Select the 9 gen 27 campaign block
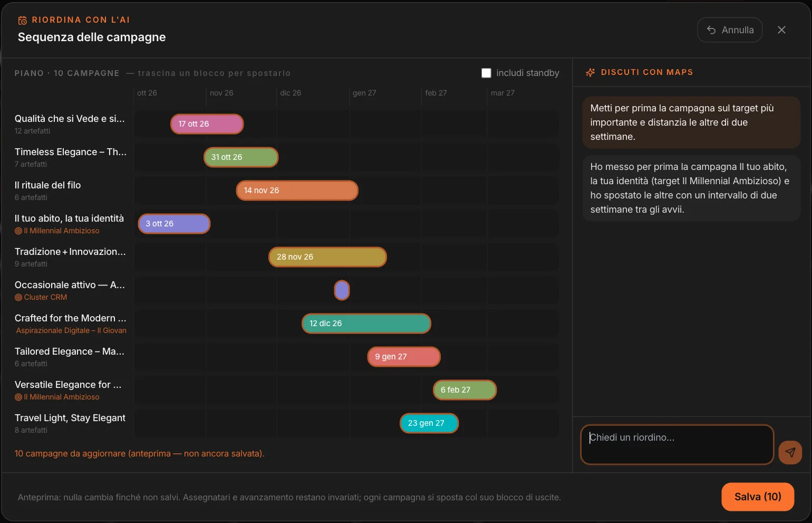The image size is (812, 523). (404, 357)
